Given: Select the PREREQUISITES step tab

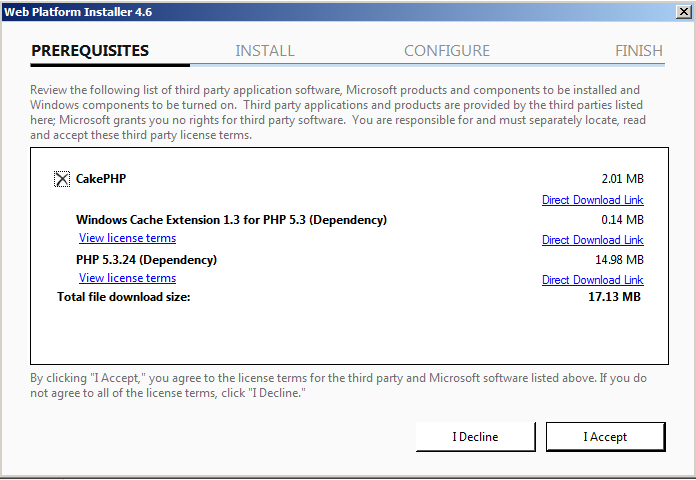Looking at the screenshot, I should pos(90,51).
